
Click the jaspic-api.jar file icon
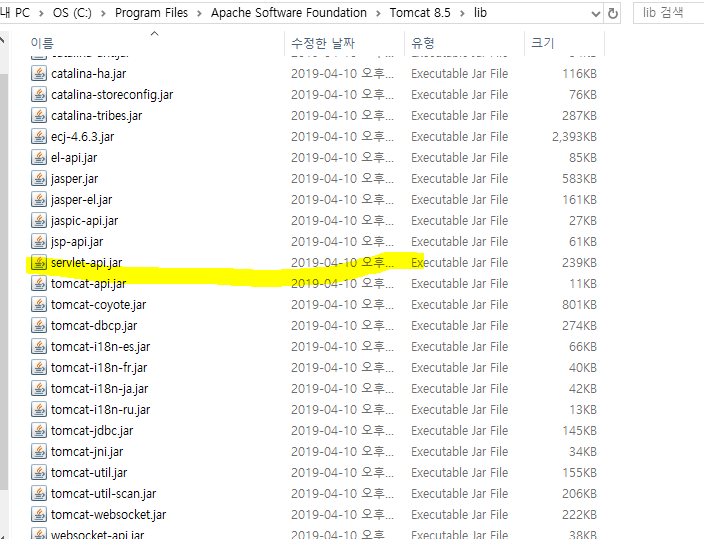click(39, 220)
